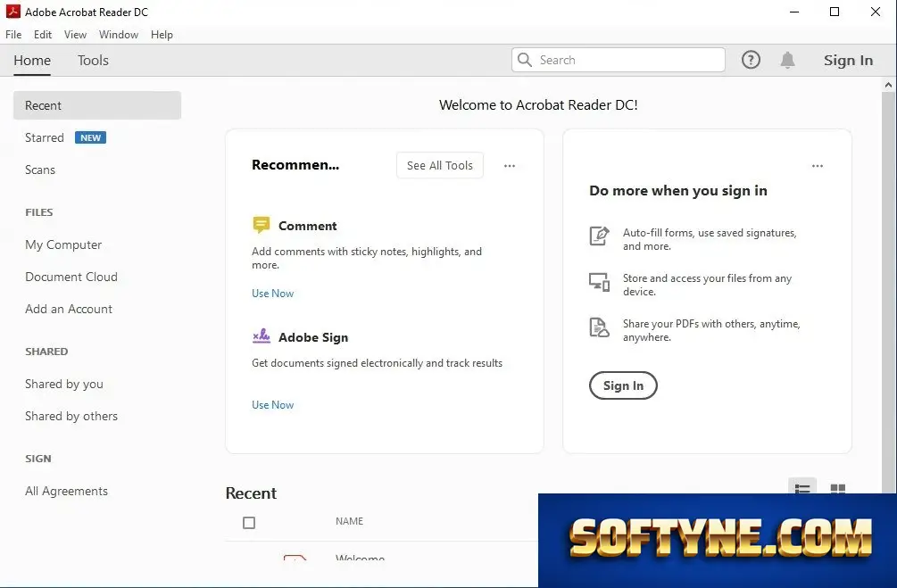Open the sign-in card more options menu
Screen dimensions: 897x588
click(x=818, y=166)
